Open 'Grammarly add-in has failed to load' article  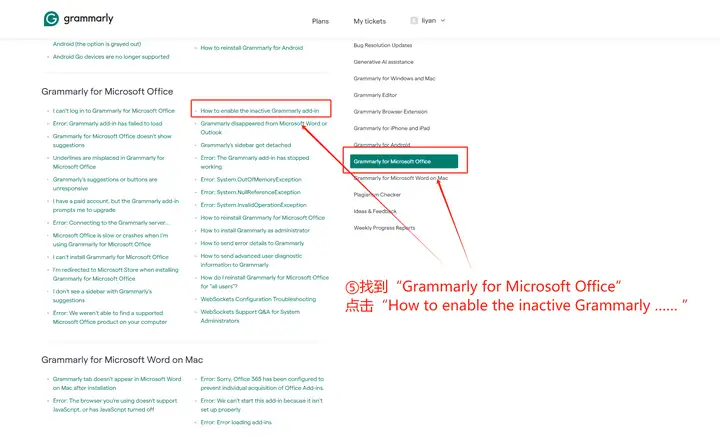[107, 123]
